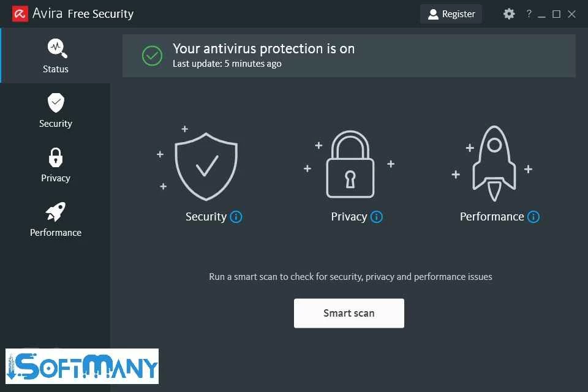Click the Register button
The height and width of the screenshot is (392, 588).
coord(451,14)
